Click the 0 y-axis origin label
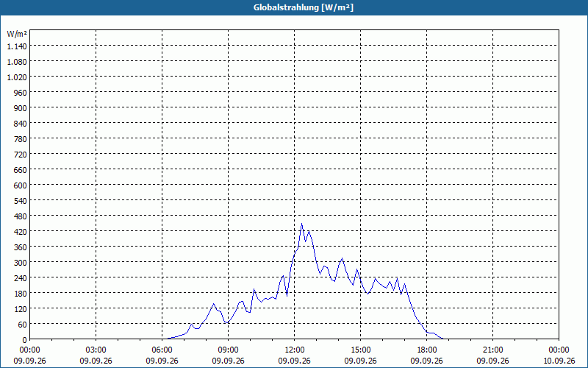Viewport: 588px width, 368px height. pos(25,340)
